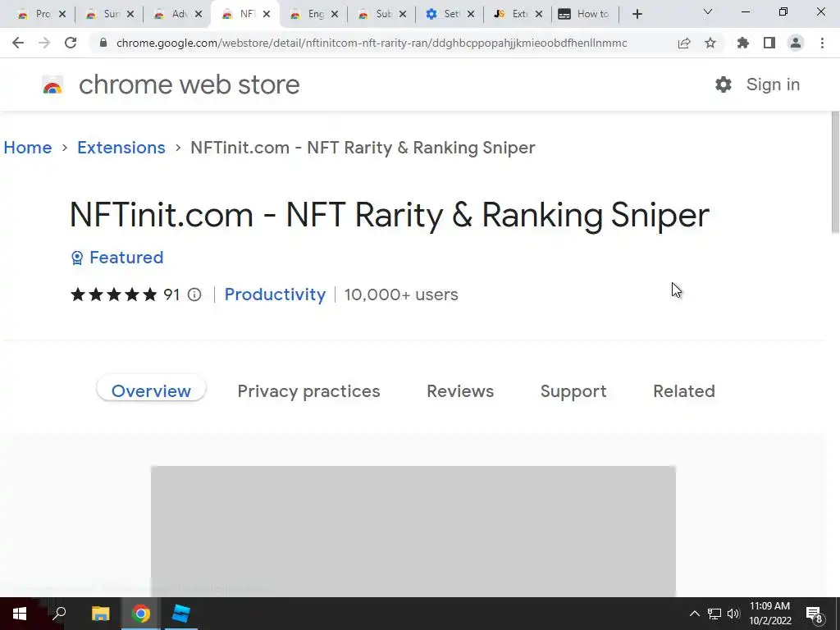Open the volume tray icon
The image size is (840, 630).
[x=733, y=614]
